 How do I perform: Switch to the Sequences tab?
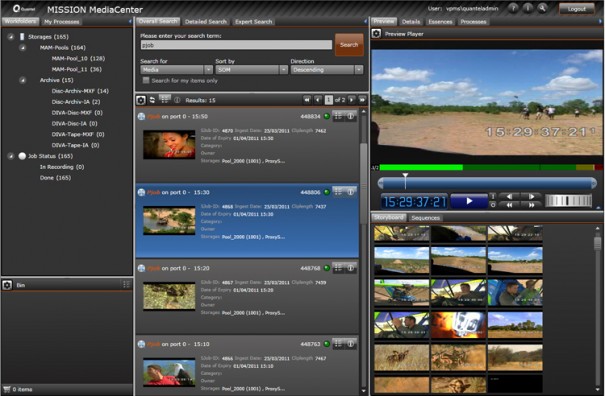tap(425, 218)
